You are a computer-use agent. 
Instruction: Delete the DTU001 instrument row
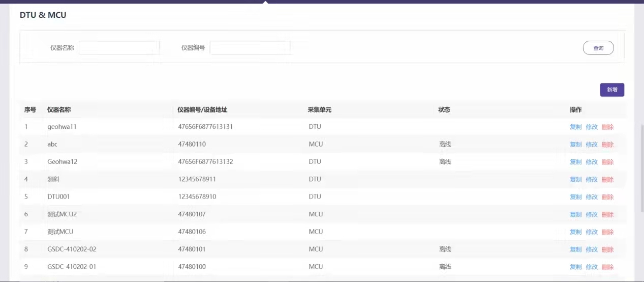607,197
